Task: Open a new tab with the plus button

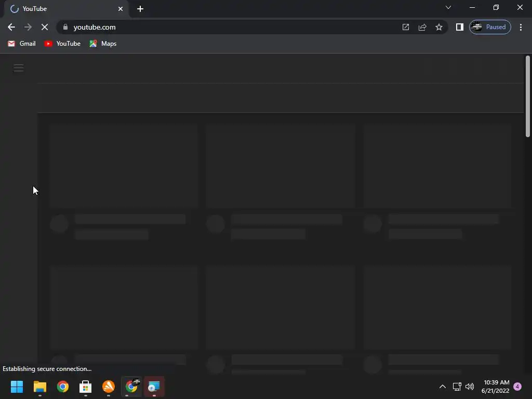Action: (140, 9)
